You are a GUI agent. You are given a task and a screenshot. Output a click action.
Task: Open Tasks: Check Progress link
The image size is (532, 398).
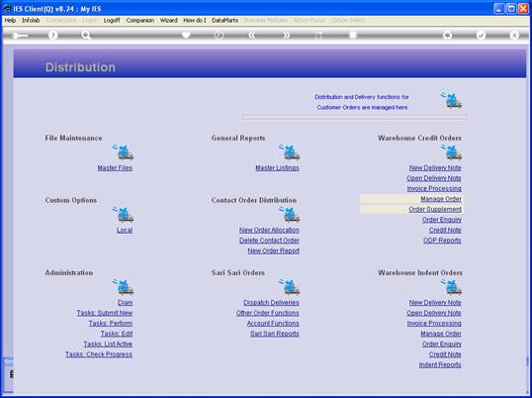(x=99, y=354)
